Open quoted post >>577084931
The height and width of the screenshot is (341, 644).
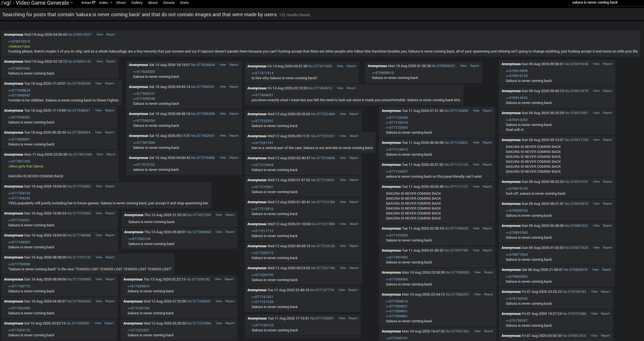[x=397, y=311]
